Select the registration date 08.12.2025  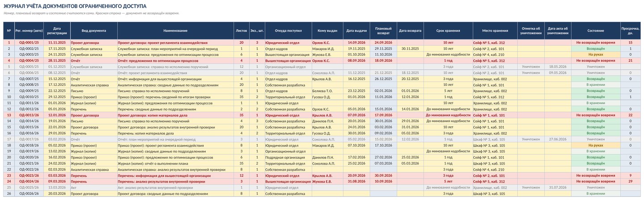[57, 72]
